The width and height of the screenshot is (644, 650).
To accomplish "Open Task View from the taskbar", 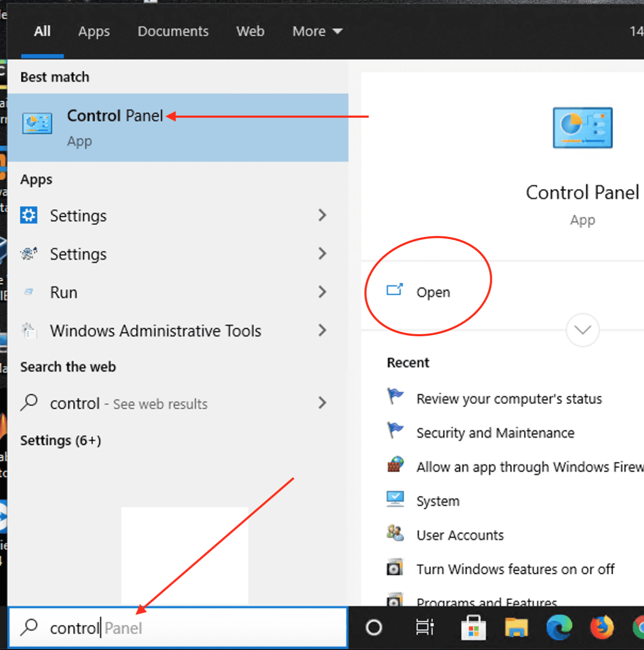I will pyautogui.click(x=424, y=627).
